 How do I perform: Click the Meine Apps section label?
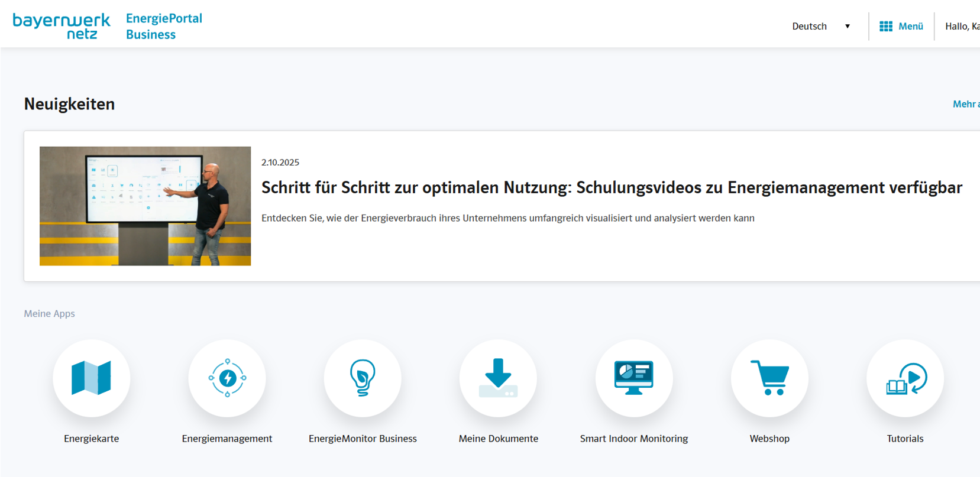point(49,314)
